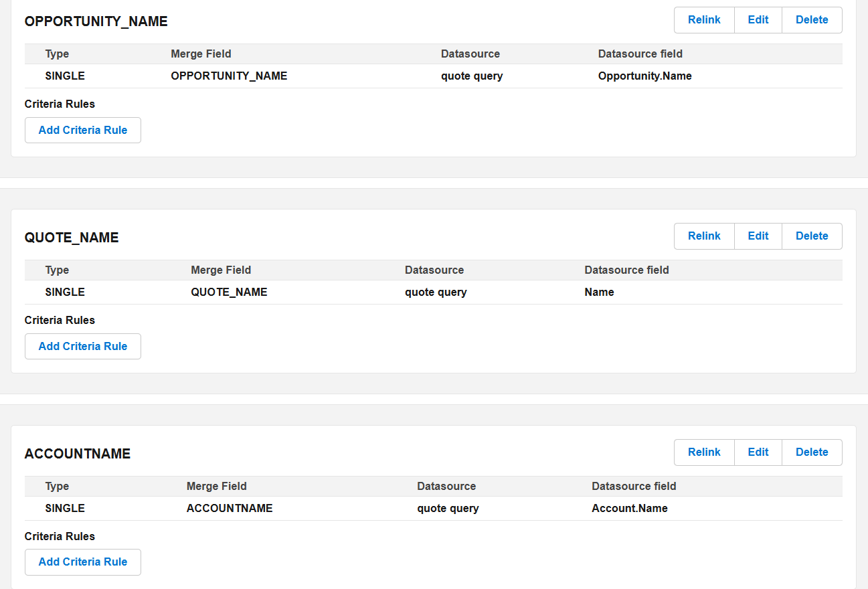Delete the ACCOUNTNAME merge field

point(811,452)
